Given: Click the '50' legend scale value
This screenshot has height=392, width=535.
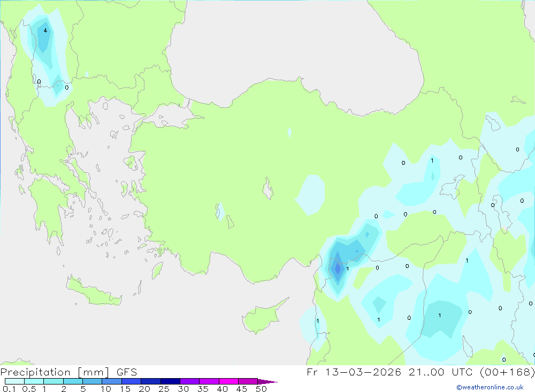Looking at the screenshot, I should click(x=261, y=389).
